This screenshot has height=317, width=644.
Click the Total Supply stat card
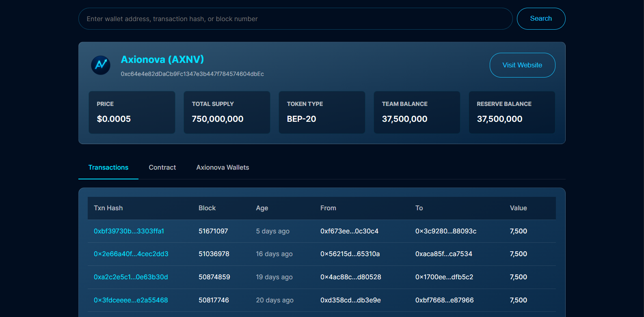[x=227, y=112]
